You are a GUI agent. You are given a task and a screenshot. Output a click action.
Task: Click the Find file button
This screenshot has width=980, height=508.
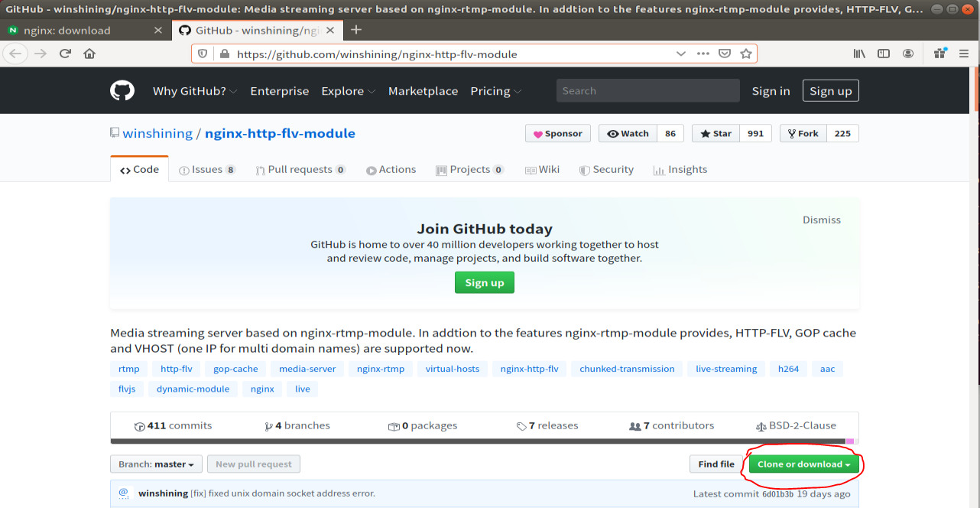pos(716,464)
